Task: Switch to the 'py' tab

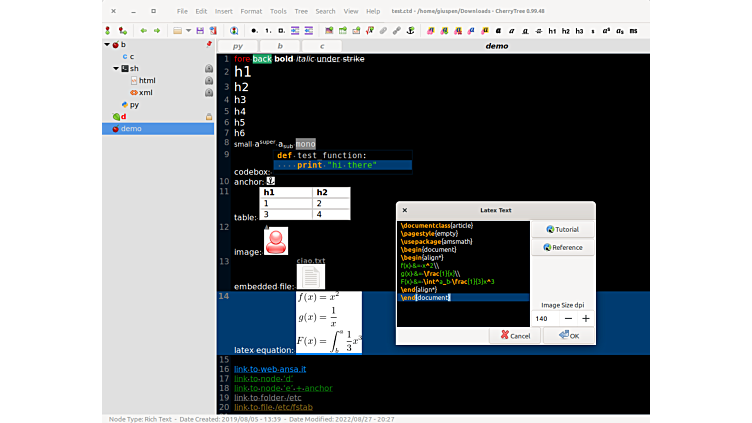Action: pyautogui.click(x=238, y=46)
